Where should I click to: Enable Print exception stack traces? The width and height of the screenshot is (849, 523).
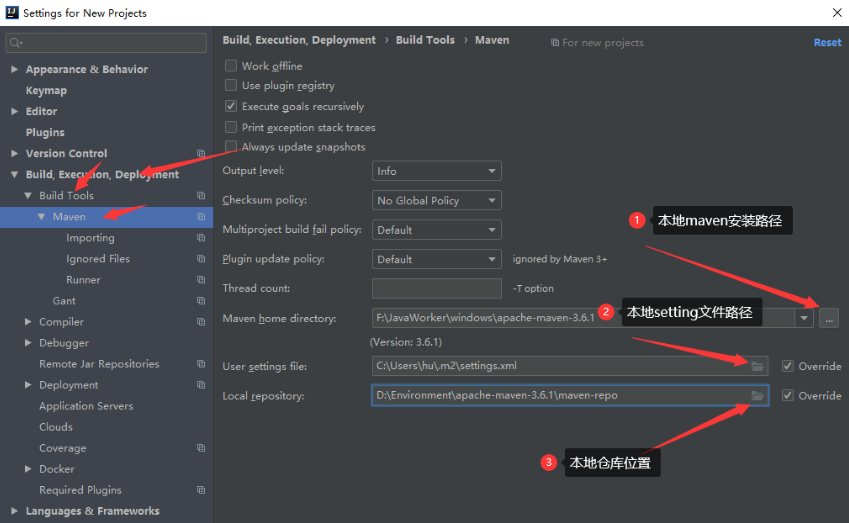click(x=231, y=127)
